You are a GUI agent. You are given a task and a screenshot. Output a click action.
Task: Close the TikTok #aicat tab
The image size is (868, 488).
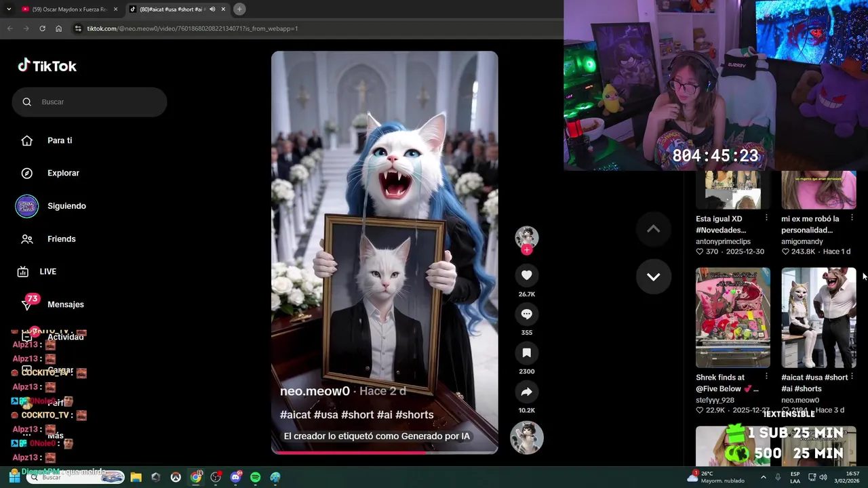pos(223,9)
